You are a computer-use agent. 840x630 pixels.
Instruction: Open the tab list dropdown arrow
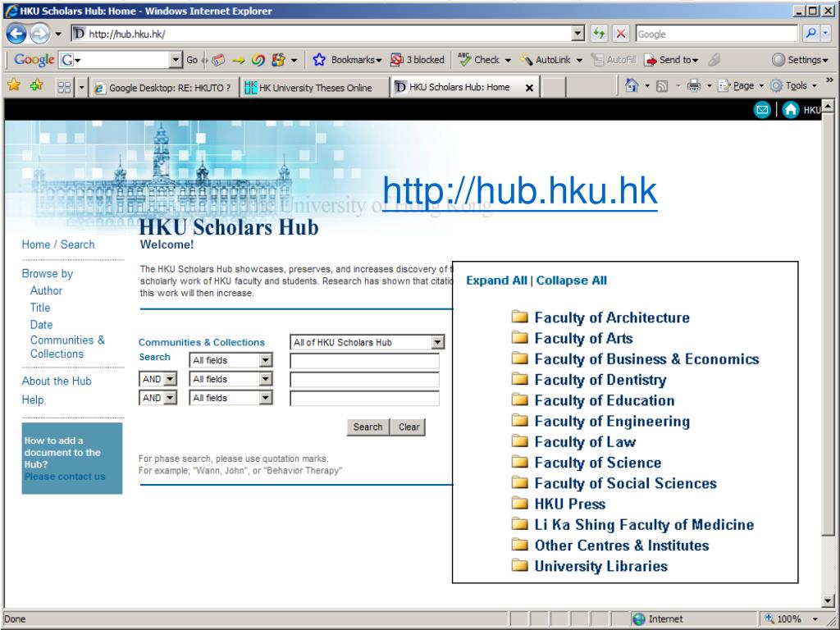(81, 87)
